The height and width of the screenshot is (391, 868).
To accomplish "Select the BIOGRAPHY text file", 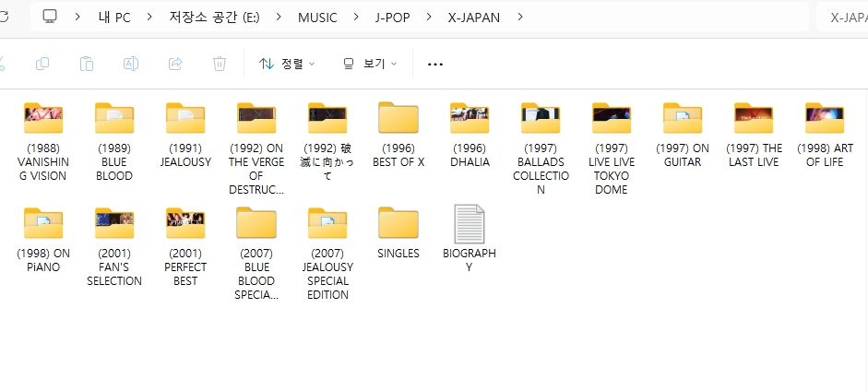I will pos(470,239).
